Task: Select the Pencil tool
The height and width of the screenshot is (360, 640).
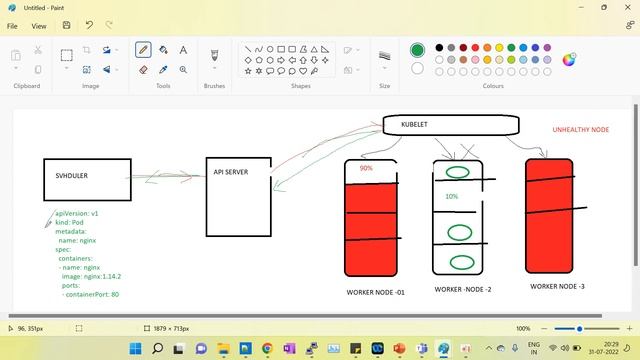Action: click(143, 50)
